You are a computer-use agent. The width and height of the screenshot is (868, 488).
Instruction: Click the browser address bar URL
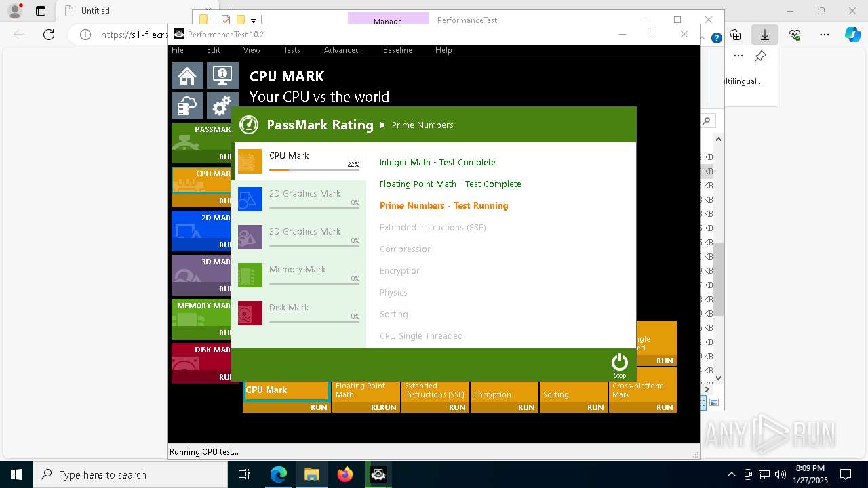coord(134,35)
